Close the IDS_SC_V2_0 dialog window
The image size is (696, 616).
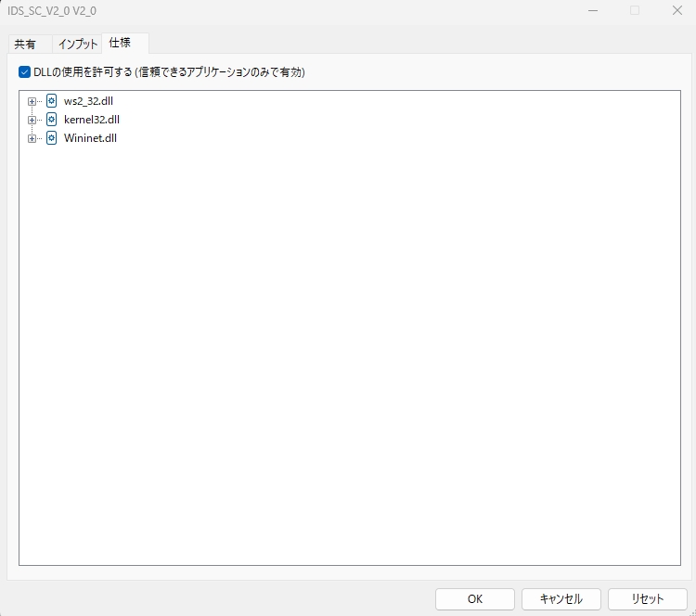(x=677, y=10)
